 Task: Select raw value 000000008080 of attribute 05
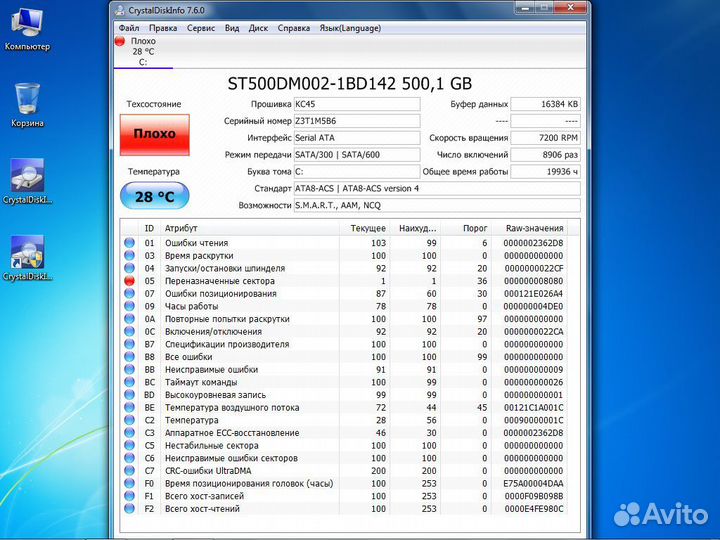534,281
